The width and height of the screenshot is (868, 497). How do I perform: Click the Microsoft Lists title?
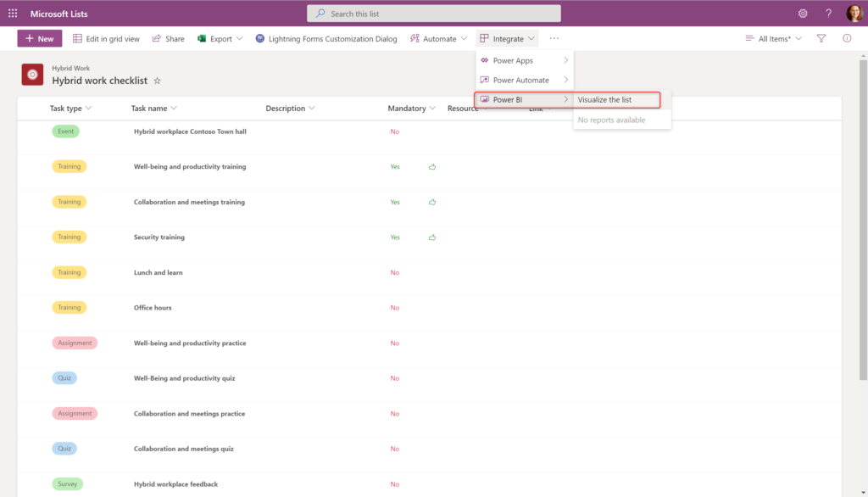click(59, 14)
